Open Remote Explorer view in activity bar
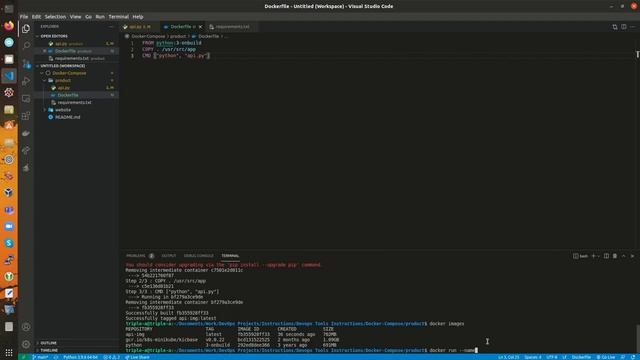 coord(26,98)
